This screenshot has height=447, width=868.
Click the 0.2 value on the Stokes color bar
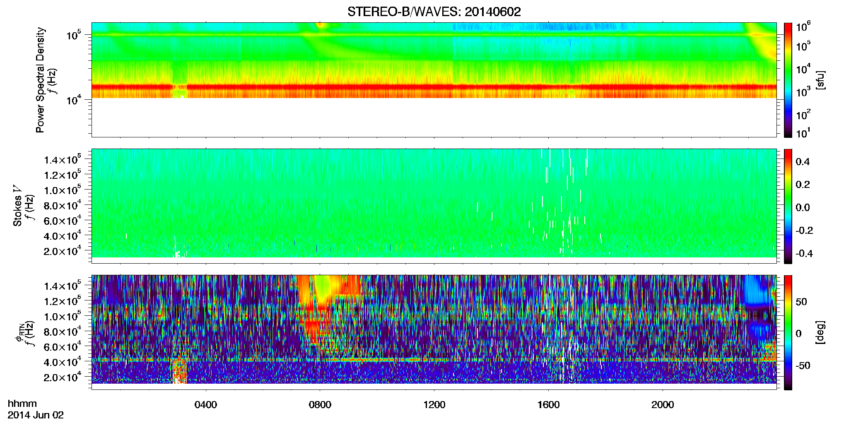803,185
